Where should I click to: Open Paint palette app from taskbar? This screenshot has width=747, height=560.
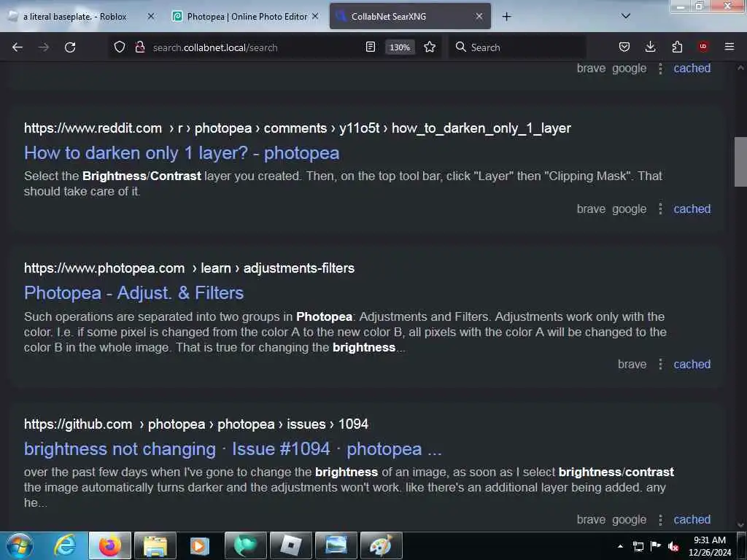(x=381, y=545)
